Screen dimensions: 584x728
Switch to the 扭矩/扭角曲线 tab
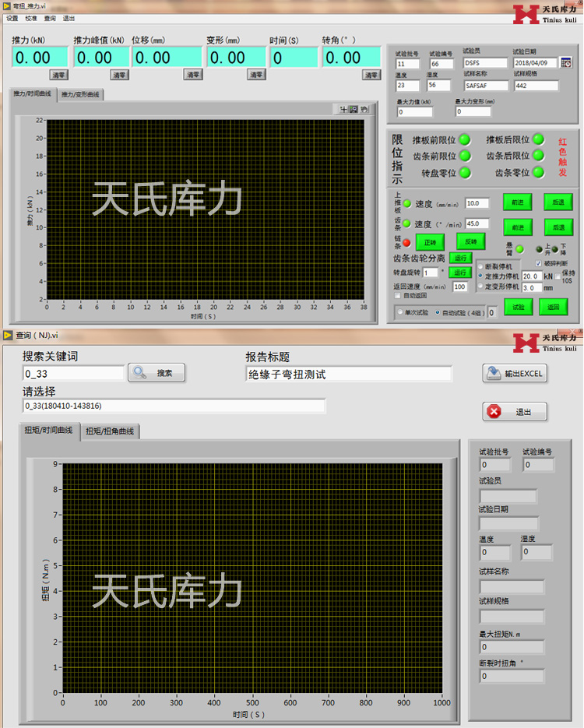(110, 431)
